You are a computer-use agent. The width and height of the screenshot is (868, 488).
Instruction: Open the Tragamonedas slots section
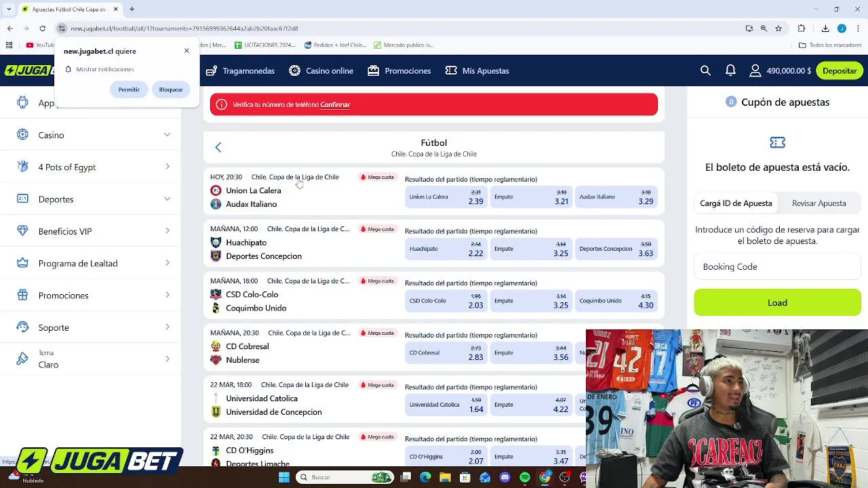tap(240, 70)
